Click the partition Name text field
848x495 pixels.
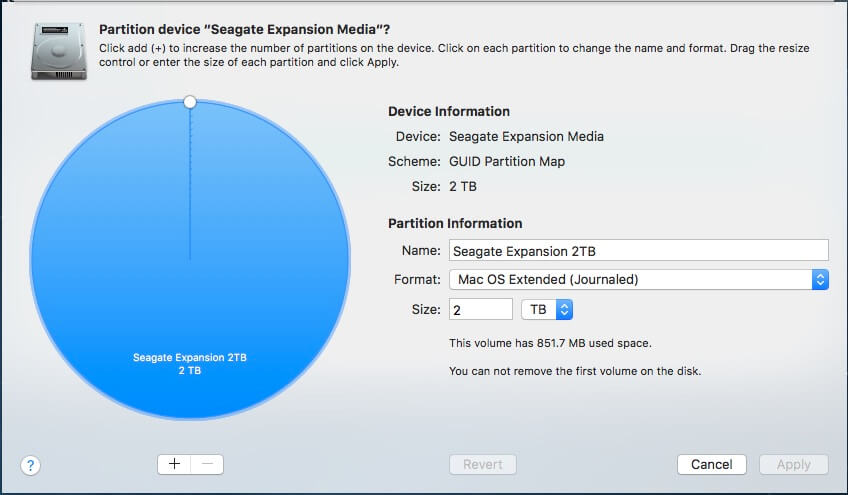(x=638, y=251)
